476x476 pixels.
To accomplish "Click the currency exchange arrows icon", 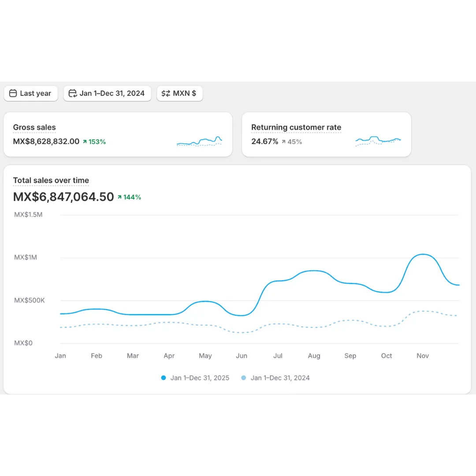I will point(166,93).
